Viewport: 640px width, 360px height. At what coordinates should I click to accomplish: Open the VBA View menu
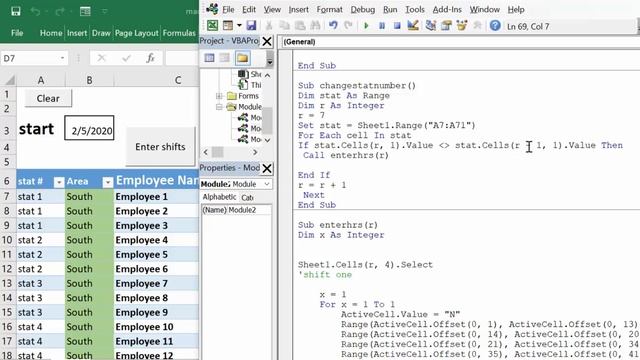(x=272, y=9)
